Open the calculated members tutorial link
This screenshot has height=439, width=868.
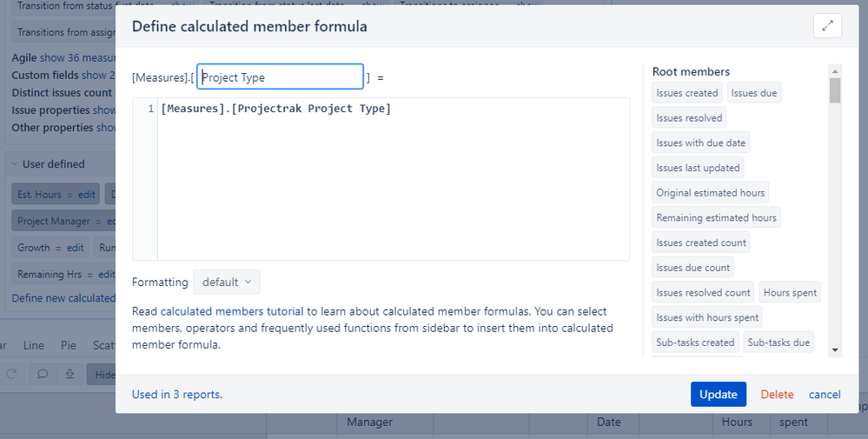coord(232,311)
